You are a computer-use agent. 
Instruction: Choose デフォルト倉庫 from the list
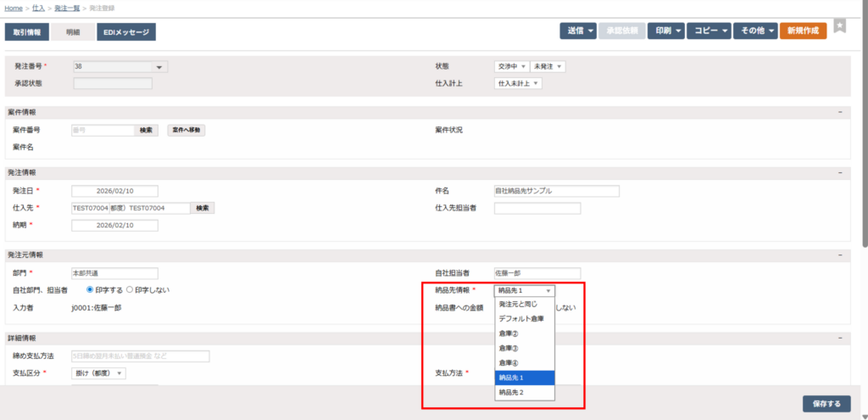(x=523, y=318)
